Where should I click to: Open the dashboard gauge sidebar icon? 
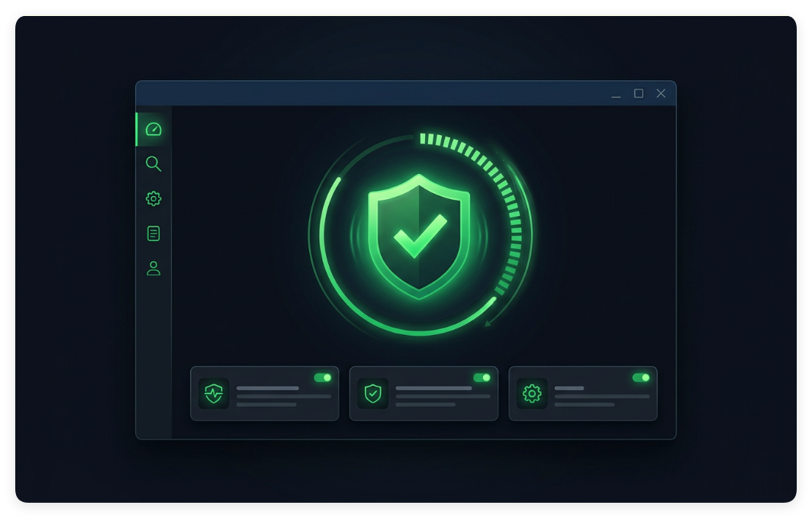153,129
